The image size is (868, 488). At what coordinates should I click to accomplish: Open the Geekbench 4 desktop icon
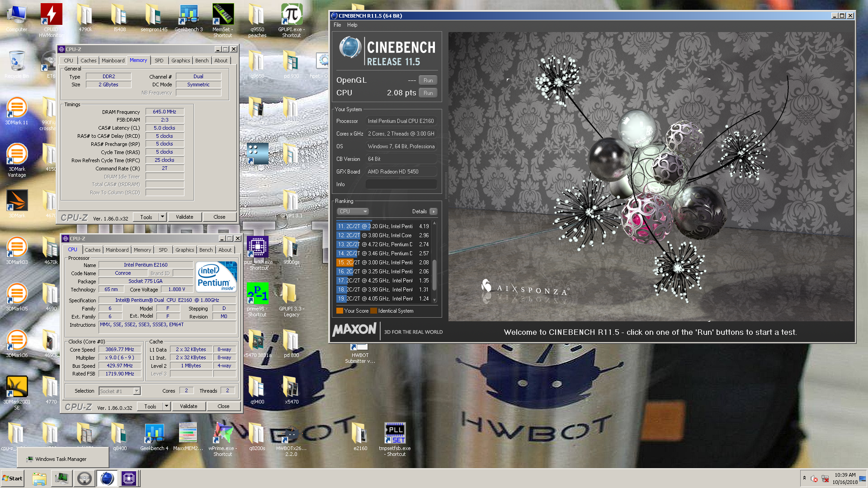coord(154,437)
